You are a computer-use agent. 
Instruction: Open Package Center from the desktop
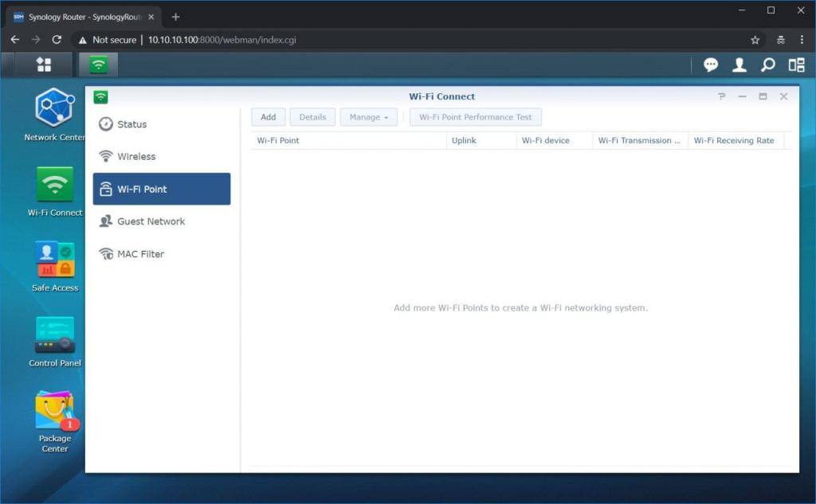(x=55, y=422)
